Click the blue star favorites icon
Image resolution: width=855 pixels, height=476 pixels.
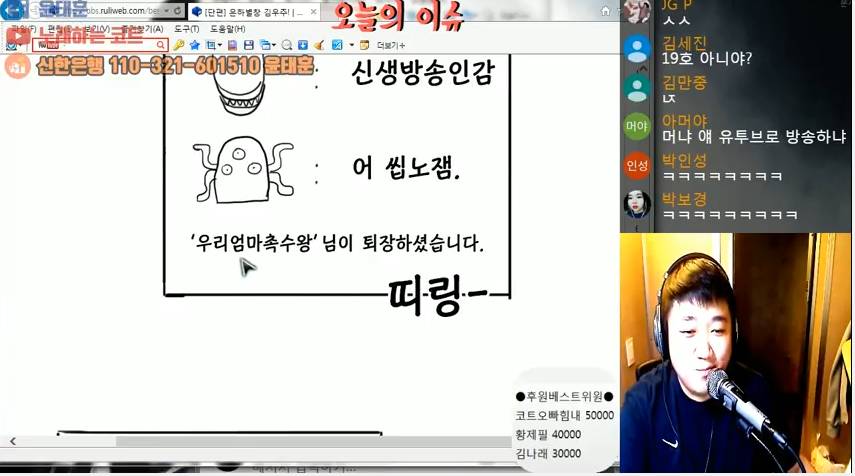(195, 45)
